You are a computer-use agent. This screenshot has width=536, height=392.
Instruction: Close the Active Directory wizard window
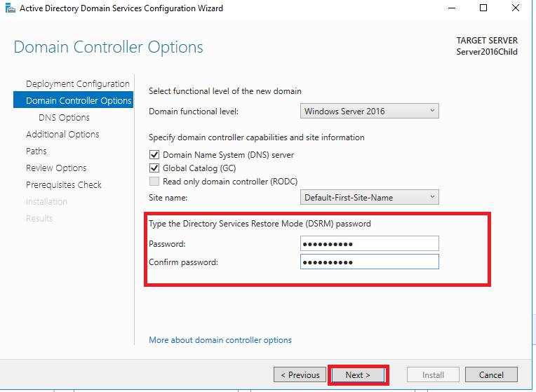click(x=516, y=8)
